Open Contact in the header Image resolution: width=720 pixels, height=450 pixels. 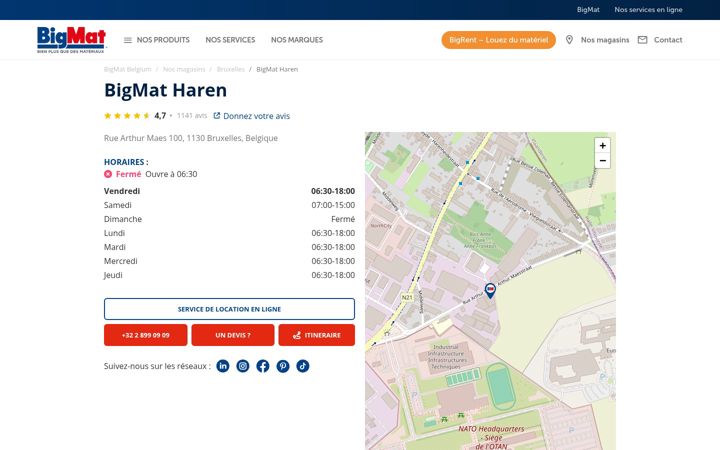[668, 40]
